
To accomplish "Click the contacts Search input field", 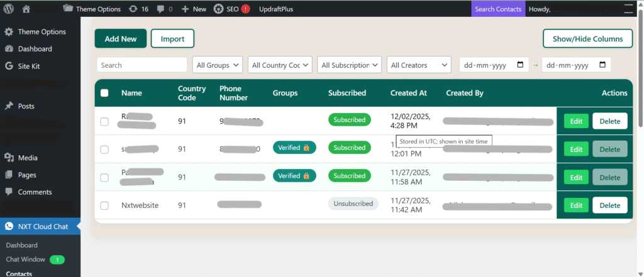I will 142,65.
